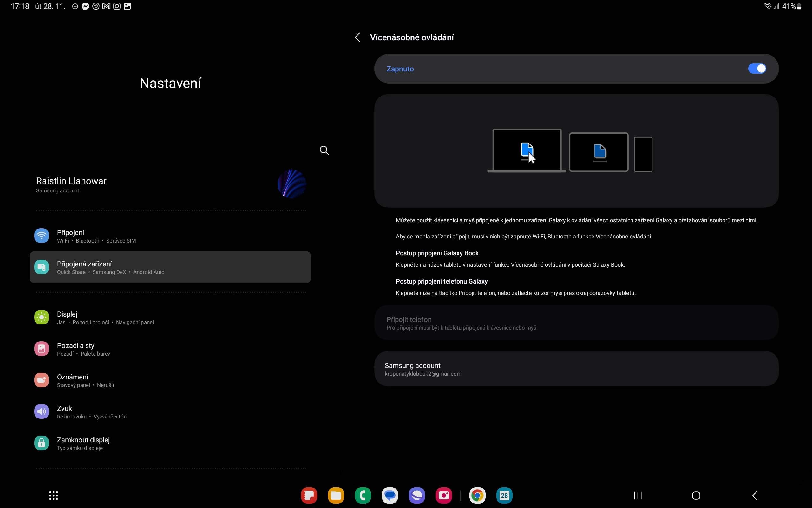Tap the Messenger notification icon in status bar
812x508 pixels.
[x=85, y=6]
